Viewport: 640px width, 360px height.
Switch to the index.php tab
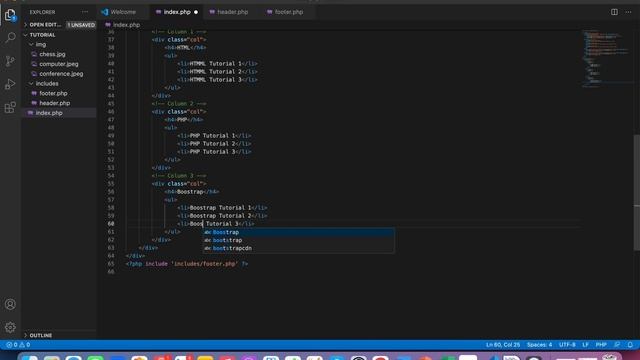click(x=177, y=12)
